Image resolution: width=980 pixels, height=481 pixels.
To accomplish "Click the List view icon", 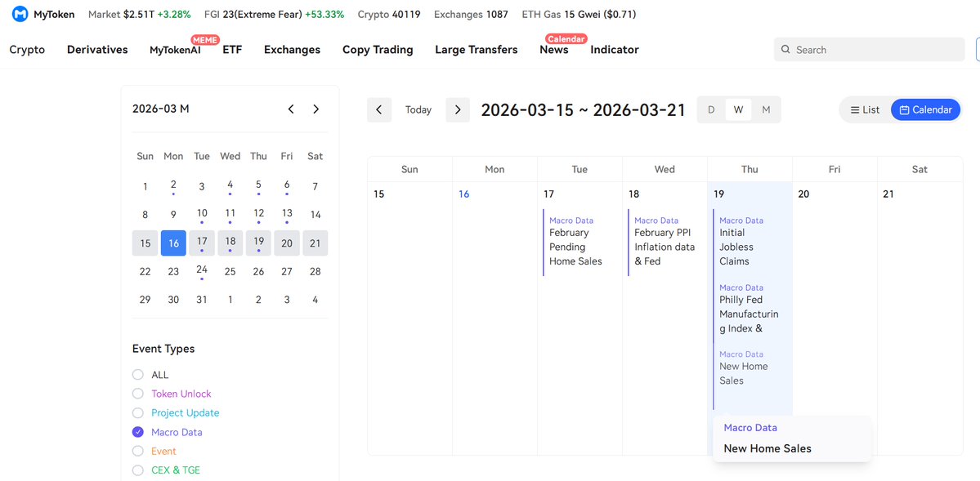I will coord(855,110).
